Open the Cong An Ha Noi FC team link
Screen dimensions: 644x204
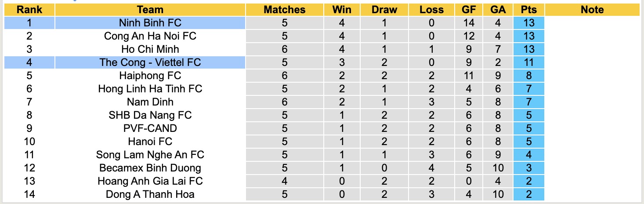tap(150, 36)
